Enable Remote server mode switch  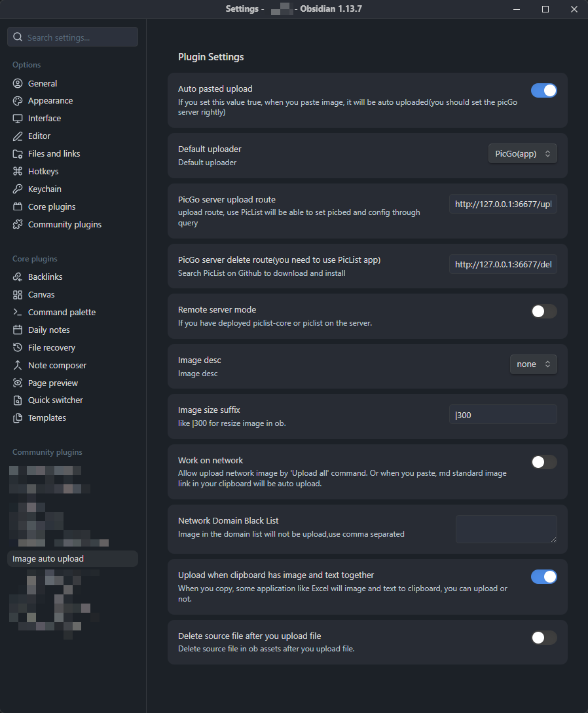pos(544,311)
